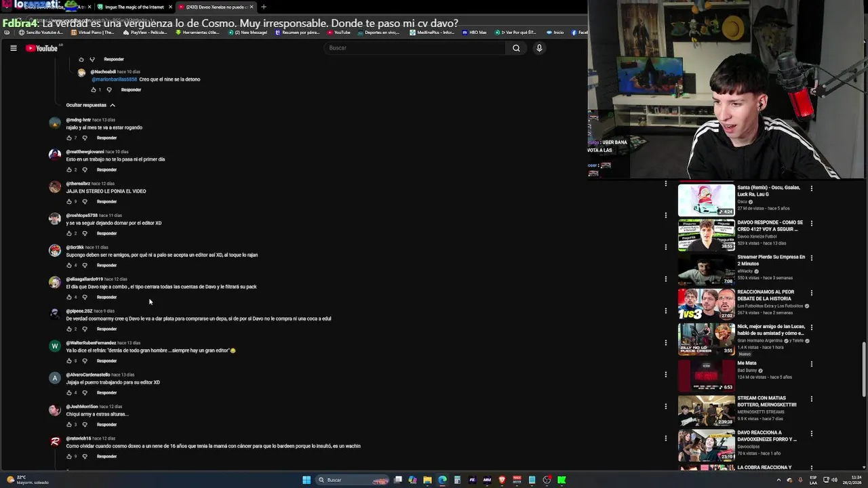Open the Windows Start menu
The image size is (868, 488).
pos(307,480)
